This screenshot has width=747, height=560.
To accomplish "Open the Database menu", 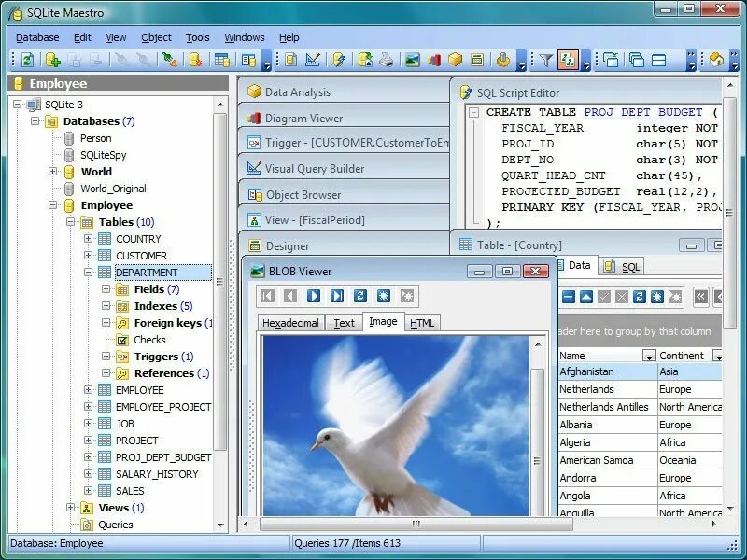I will point(37,37).
